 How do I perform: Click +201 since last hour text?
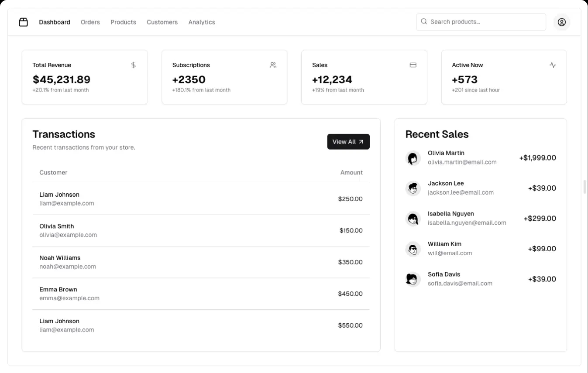[x=476, y=90]
